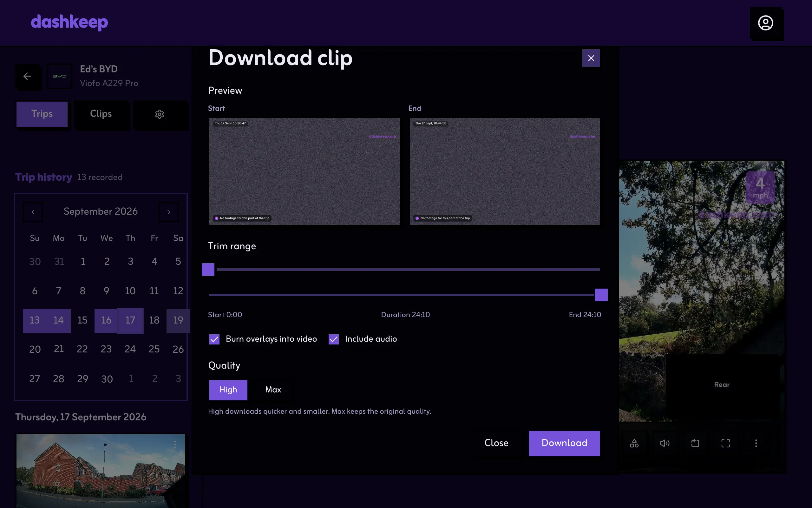Close the Download clip dialog with X
This screenshot has width=812, height=508.
pos(591,58)
